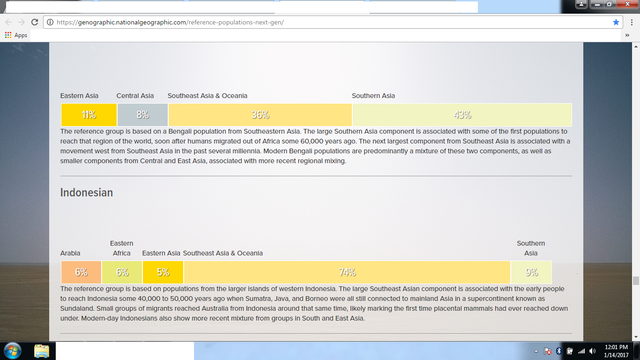Viewport: 640px width, 360px height.
Task: Open the Chrome three-dot menu
Action: (631, 22)
